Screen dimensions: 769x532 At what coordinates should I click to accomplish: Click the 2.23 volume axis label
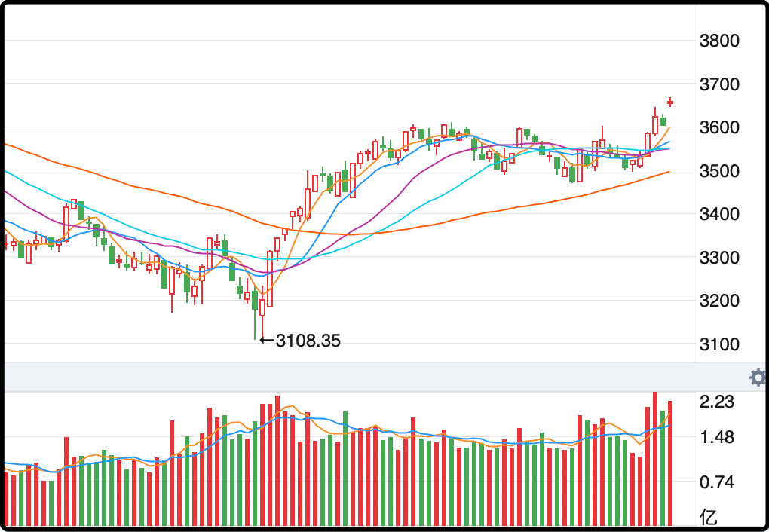click(x=716, y=402)
